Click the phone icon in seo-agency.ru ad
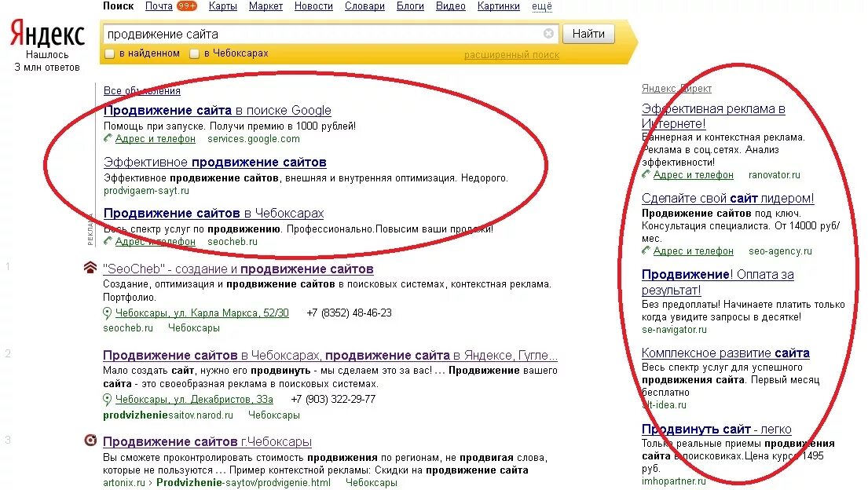This screenshot has height=490, width=868. 646,250
